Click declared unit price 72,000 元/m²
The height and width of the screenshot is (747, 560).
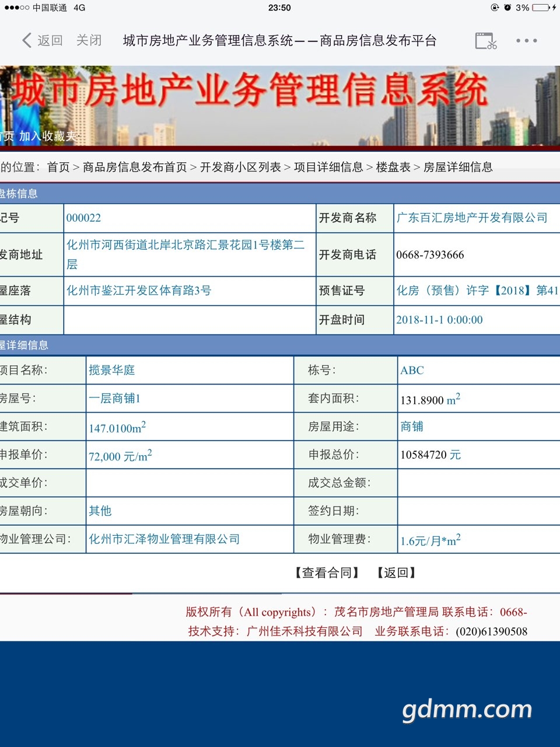point(120,455)
